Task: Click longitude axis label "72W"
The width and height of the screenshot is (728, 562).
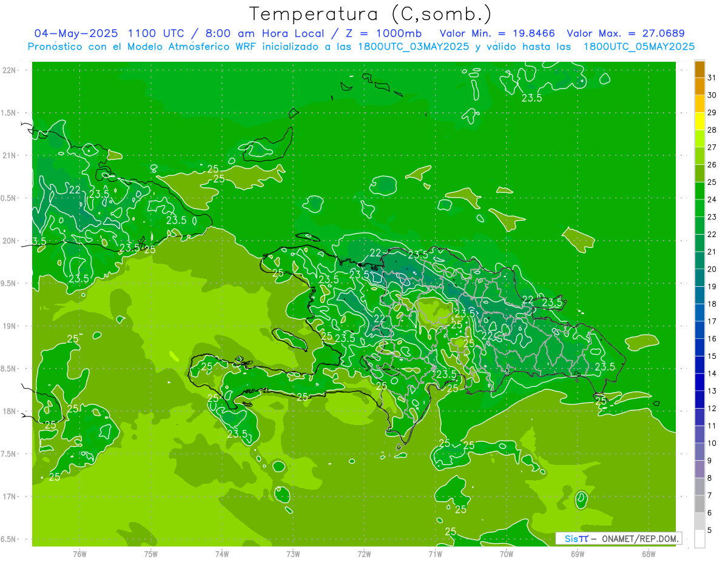Action: coord(364,554)
